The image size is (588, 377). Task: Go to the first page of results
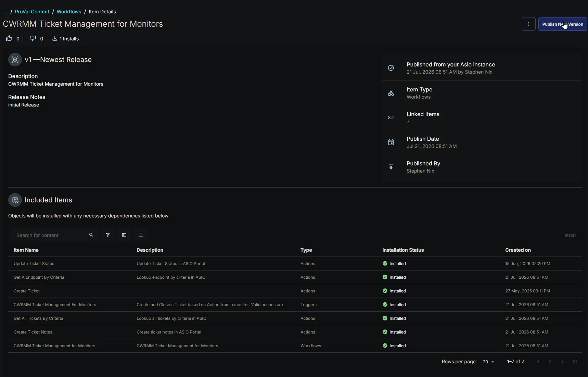[537, 362]
